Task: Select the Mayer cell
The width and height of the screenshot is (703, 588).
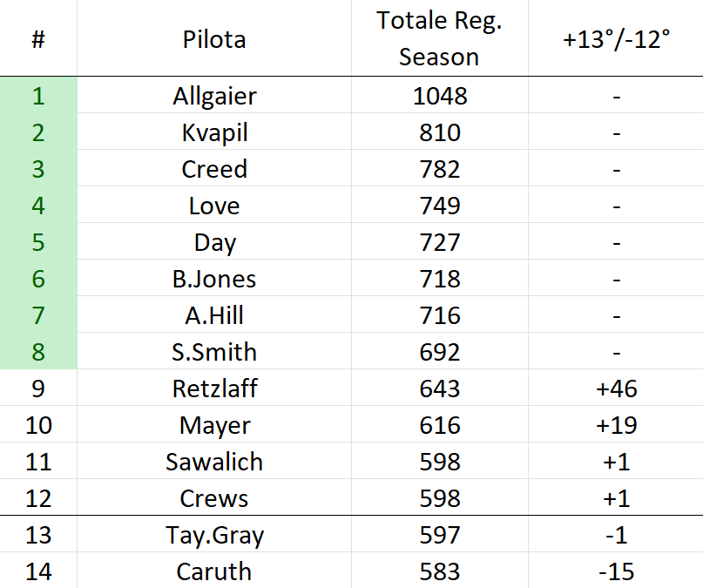Action: pos(214,424)
